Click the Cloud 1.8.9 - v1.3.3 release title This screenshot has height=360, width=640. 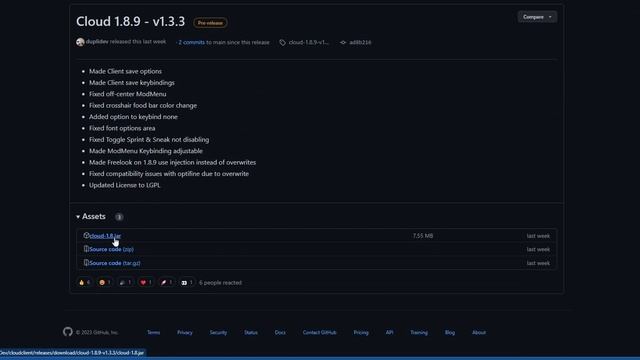pos(130,22)
